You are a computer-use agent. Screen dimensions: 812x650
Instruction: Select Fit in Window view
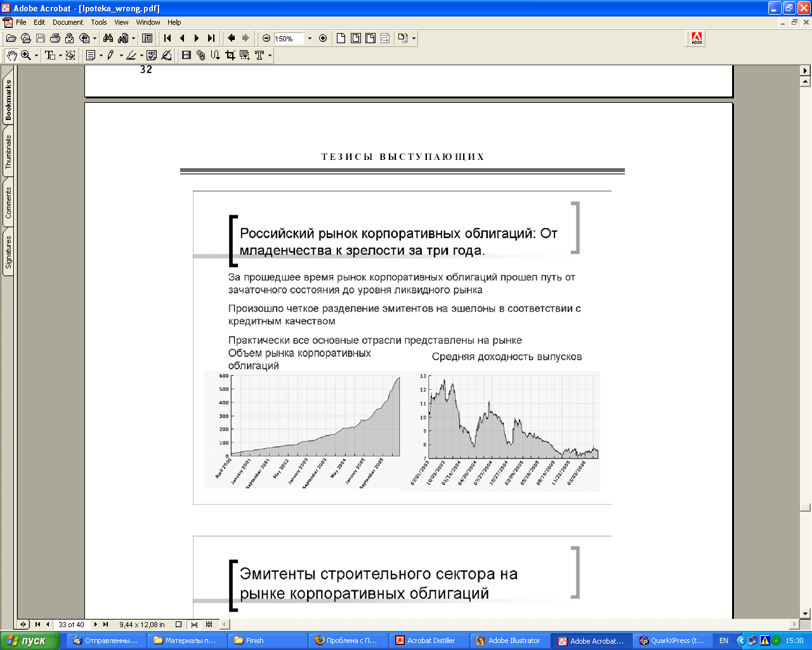pyautogui.click(x=356, y=38)
